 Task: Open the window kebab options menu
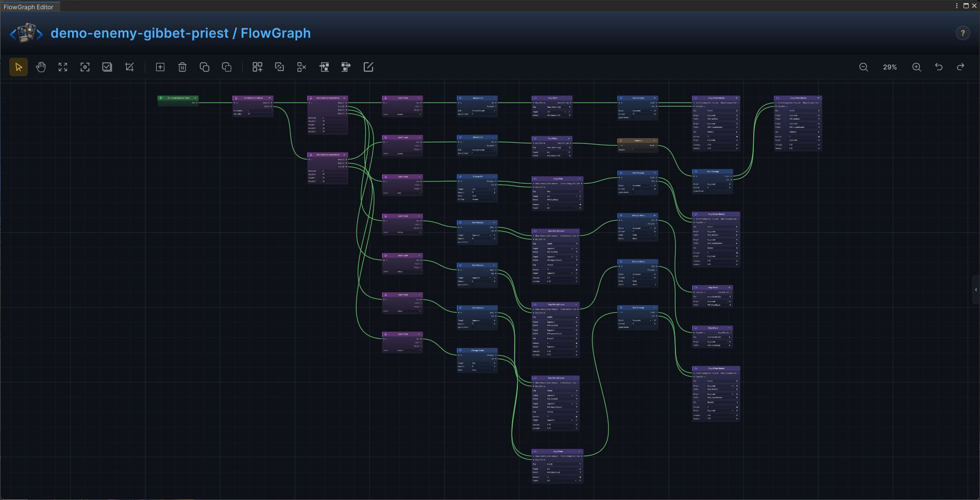point(957,6)
